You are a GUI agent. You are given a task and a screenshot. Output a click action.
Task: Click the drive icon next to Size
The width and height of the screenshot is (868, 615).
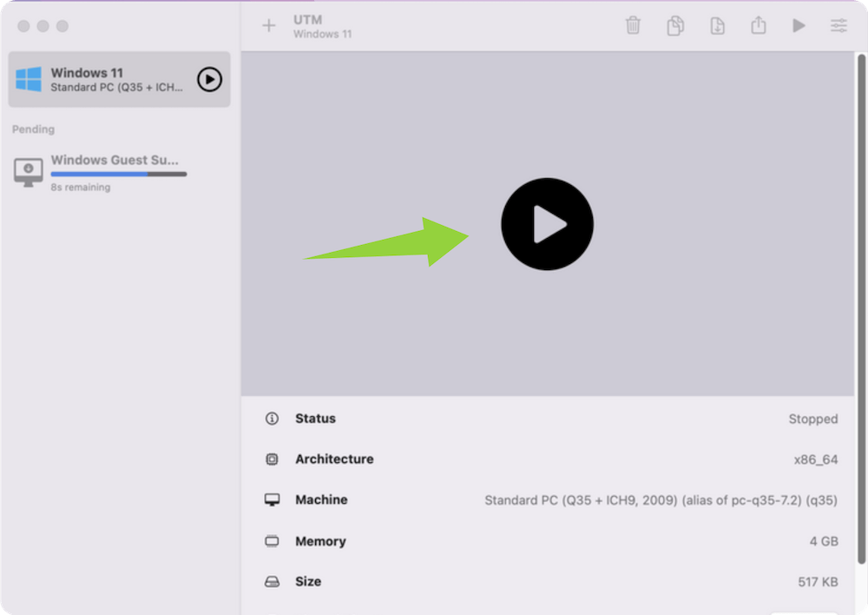point(273,582)
